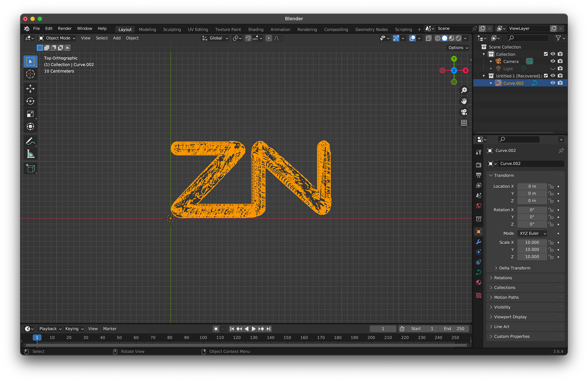Open Marker menu in timeline

tap(110, 329)
